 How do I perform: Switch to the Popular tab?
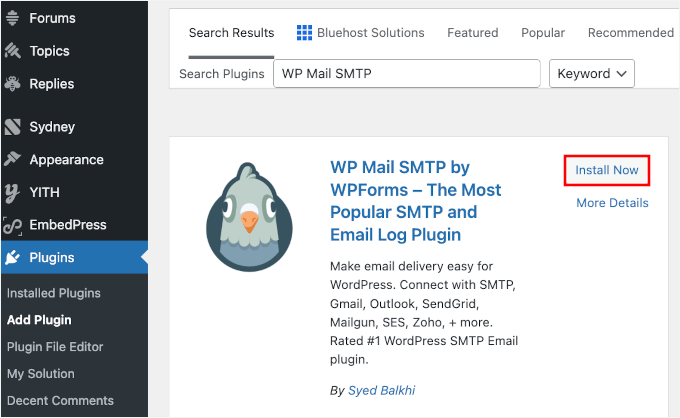click(x=543, y=33)
